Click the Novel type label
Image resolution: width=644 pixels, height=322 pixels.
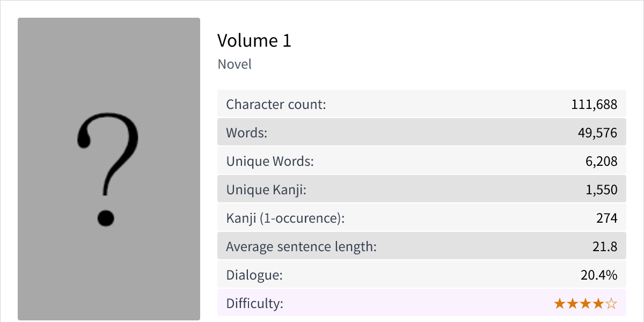[x=235, y=64]
